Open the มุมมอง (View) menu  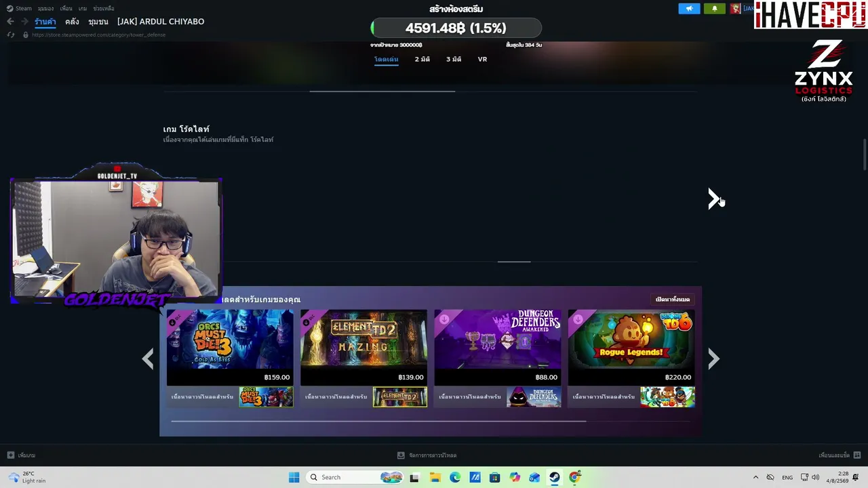pyautogui.click(x=46, y=8)
